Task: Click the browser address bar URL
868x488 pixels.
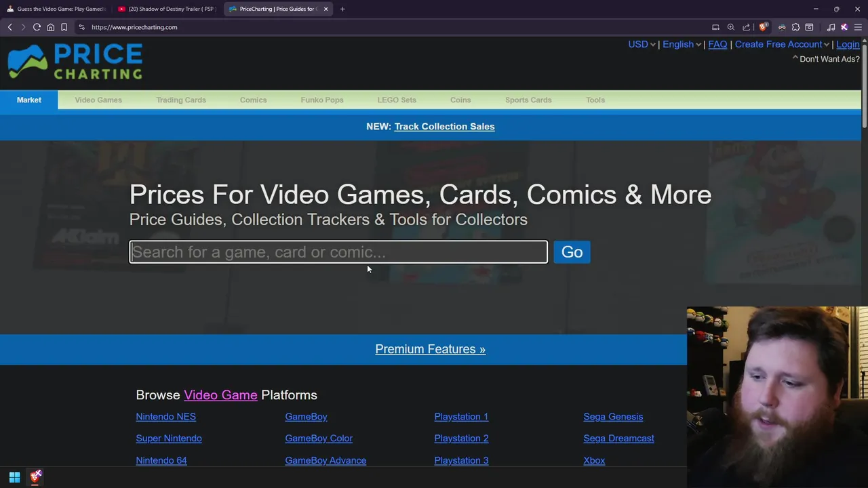Action: [134, 27]
